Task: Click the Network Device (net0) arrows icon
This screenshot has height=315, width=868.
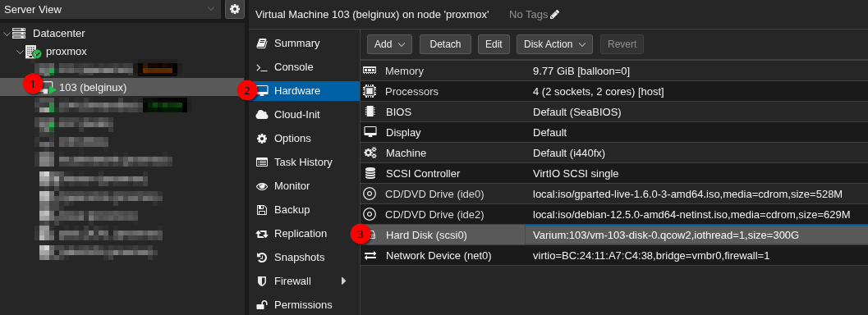Action: point(370,255)
